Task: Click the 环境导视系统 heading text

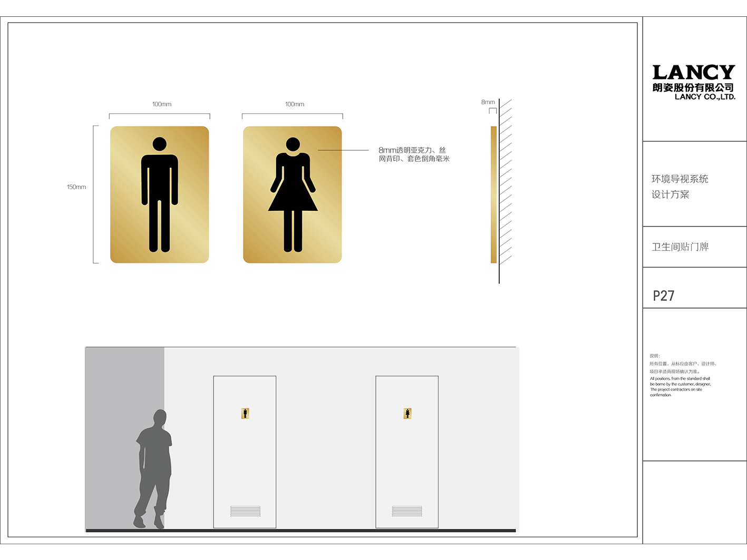Action: tap(680, 179)
